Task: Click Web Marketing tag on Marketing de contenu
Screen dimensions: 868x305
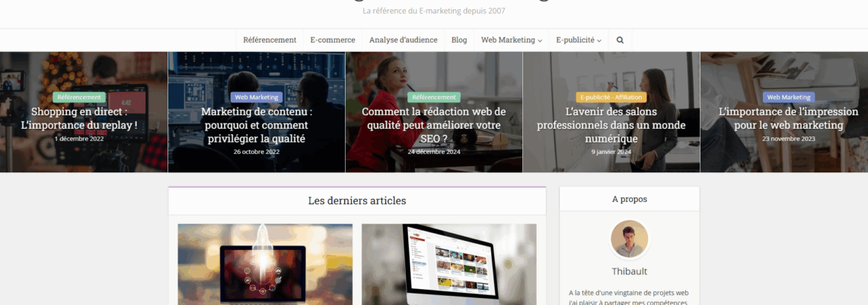Action: (x=257, y=98)
